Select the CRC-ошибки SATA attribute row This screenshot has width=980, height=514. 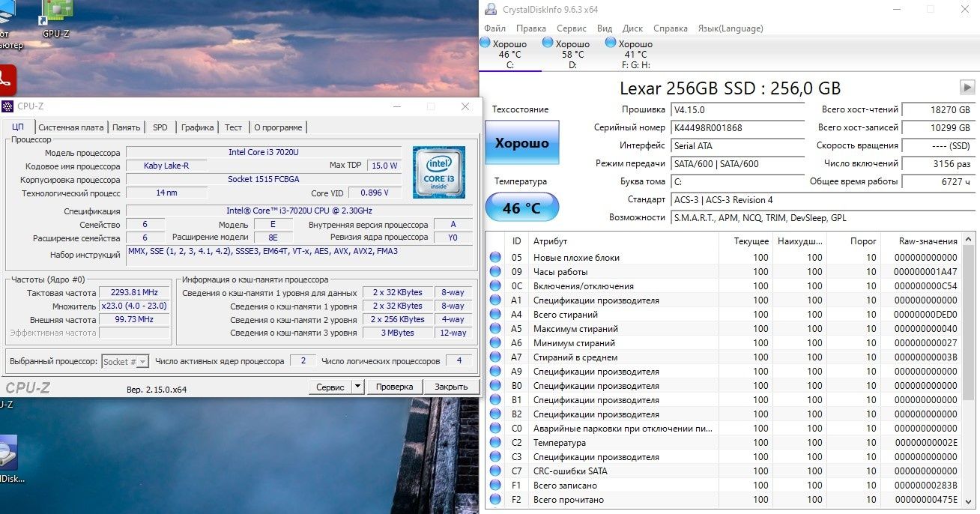724,471
